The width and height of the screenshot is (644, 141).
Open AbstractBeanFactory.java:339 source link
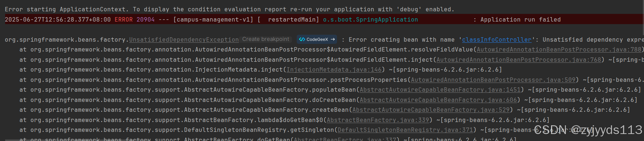pyautogui.click(x=378, y=120)
